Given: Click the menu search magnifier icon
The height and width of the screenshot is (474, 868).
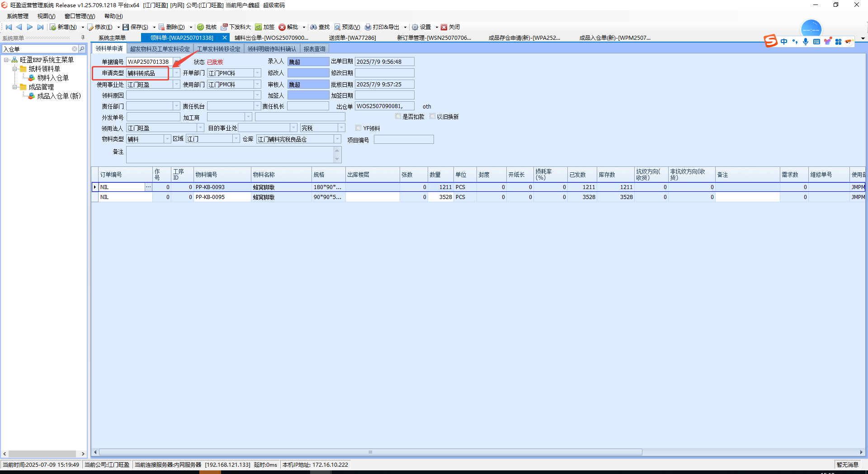Looking at the screenshot, I should click(82, 49).
